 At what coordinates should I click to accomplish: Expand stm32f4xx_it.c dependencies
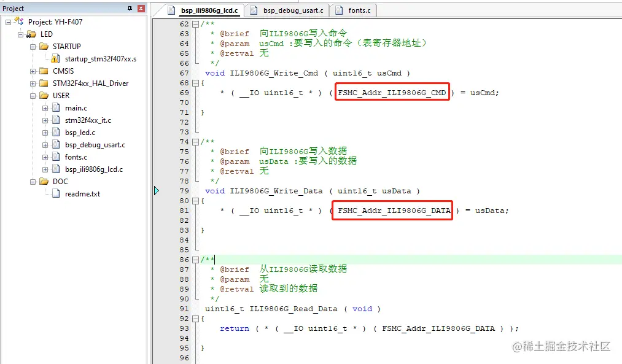click(x=45, y=120)
